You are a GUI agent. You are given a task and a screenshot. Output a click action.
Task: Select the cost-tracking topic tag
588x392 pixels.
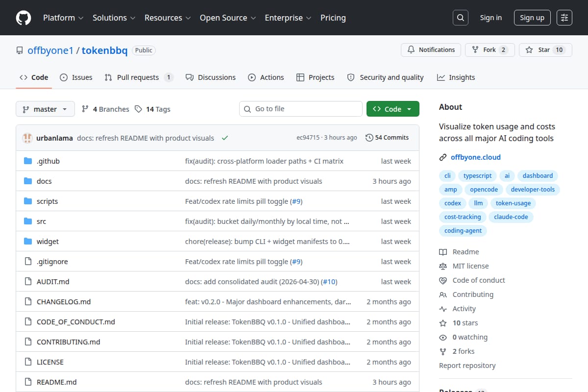tap(463, 217)
